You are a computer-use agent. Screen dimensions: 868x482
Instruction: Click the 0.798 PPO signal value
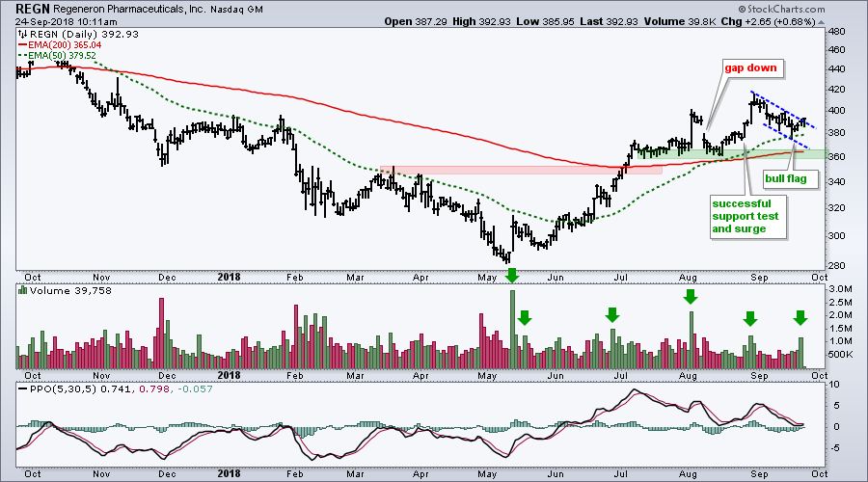(x=152, y=389)
